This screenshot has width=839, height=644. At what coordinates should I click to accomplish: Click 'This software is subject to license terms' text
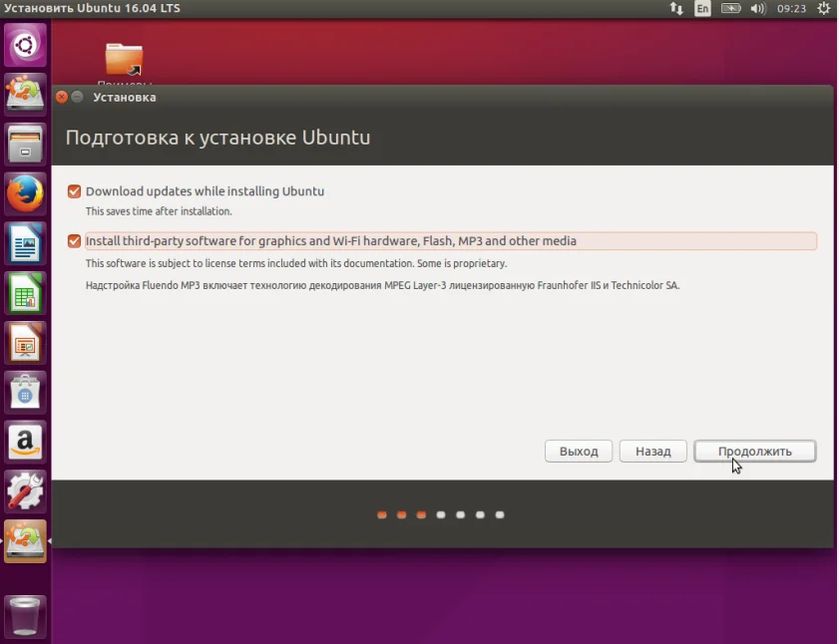click(296, 264)
